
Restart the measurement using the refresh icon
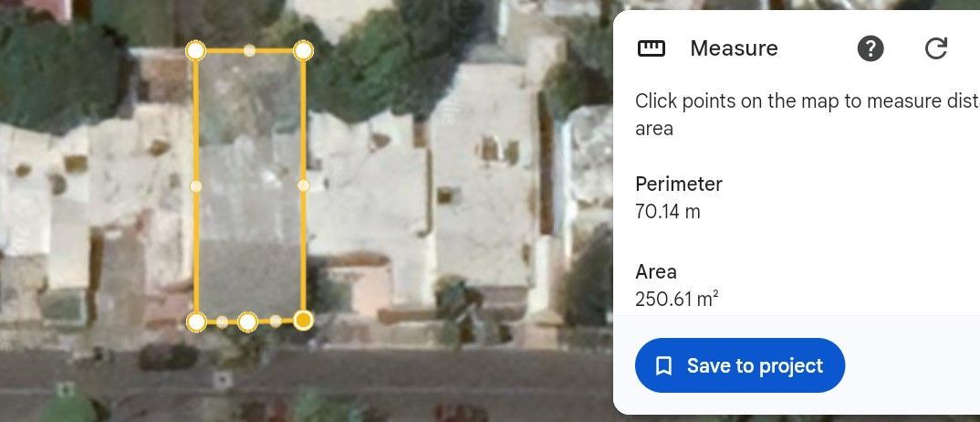pos(935,48)
